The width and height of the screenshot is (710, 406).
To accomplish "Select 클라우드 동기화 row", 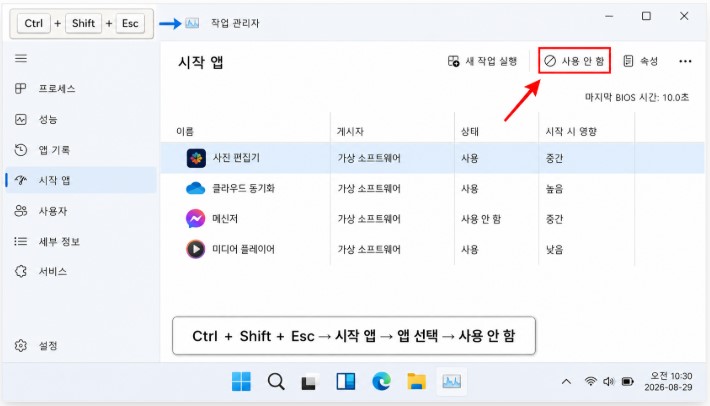I will [432, 188].
